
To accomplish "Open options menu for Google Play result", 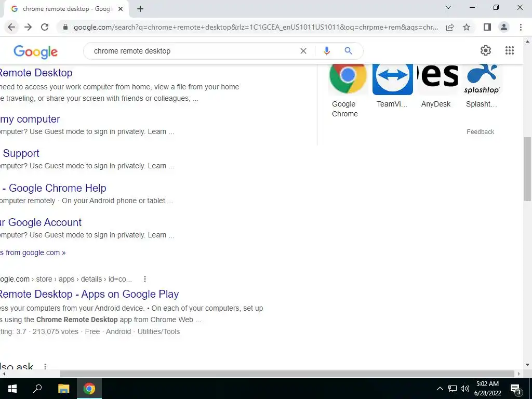I will tap(145, 279).
